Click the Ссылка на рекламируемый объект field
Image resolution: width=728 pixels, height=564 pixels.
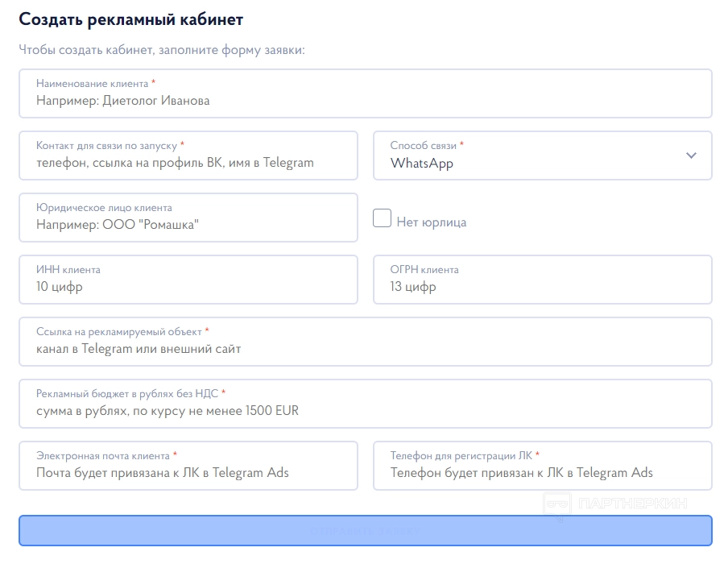[365, 349]
